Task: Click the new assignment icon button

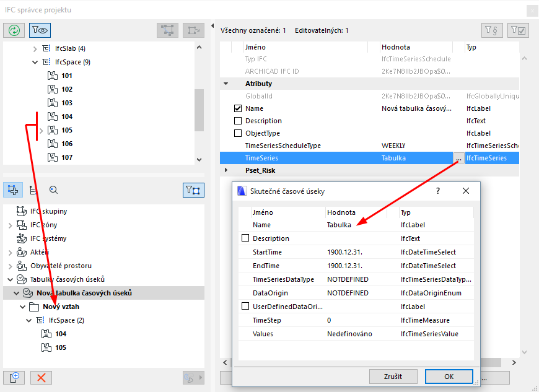Action: (14, 378)
